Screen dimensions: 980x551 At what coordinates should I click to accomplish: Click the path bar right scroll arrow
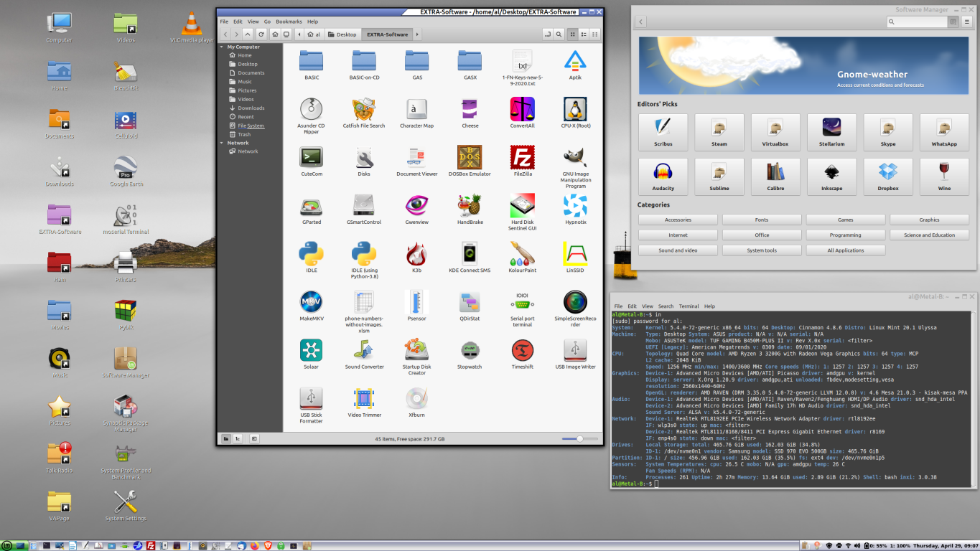pyautogui.click(x=417, y=34)
